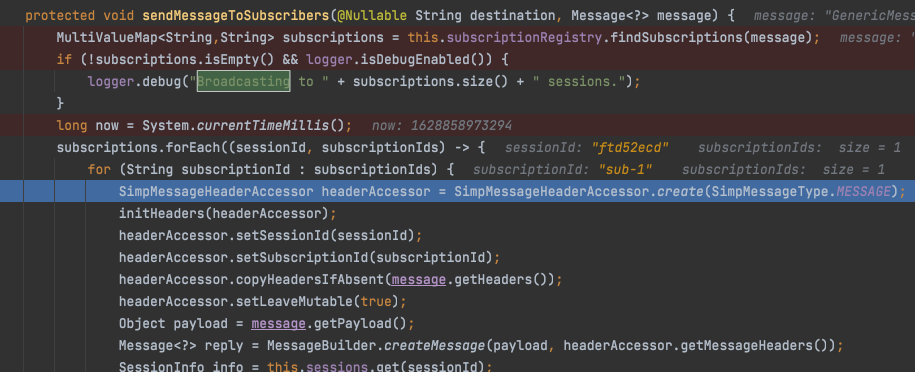The image size is (915, 372).
Task: Click the now: 1628858973294 debug value
Action: 442,126
